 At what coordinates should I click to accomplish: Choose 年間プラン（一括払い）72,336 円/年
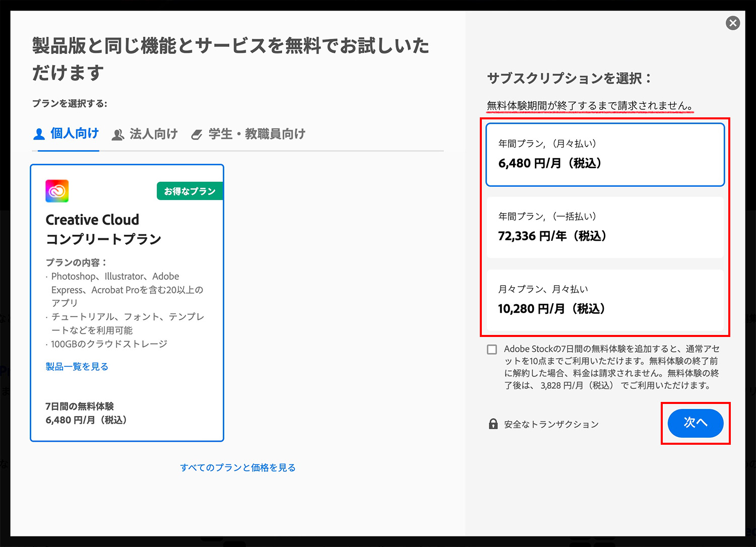pos(605,227)
